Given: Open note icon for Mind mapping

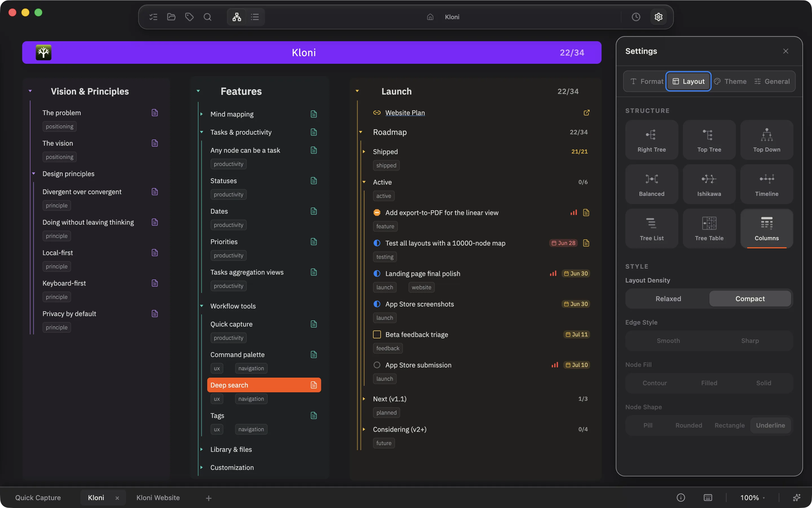Looking at the screenshot, I should (x=314, y=114).
